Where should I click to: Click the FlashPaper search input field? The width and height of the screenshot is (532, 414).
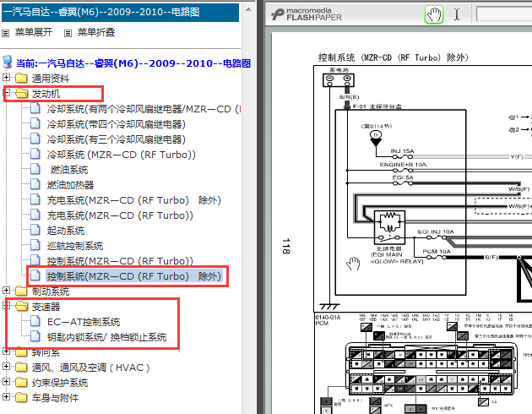504,14
